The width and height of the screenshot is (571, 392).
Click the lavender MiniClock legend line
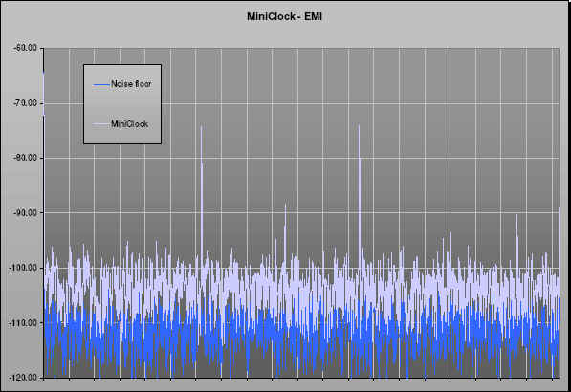[x=100, y=125]
